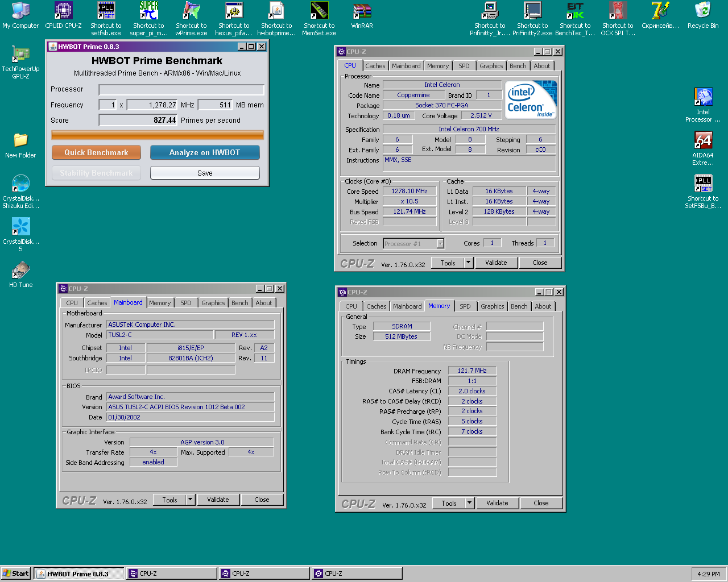This screenshot has height=582, width=728.
Task: Select the AIDA64 Extreme desktop icon
Action: pos(703,148)
